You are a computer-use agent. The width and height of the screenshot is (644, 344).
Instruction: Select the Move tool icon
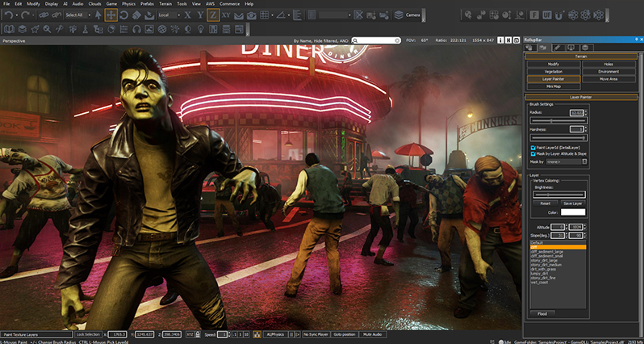tap(111, 15)
